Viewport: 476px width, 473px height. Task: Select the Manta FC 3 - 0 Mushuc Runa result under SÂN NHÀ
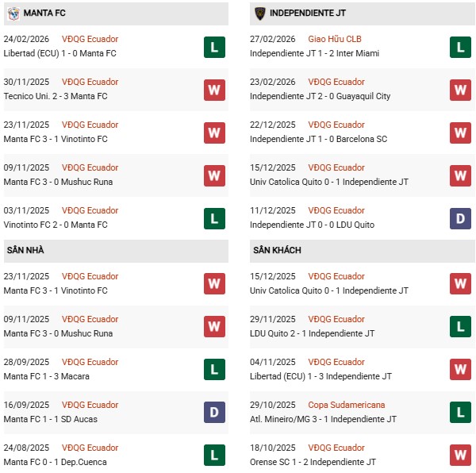pyautogui.click(x=59, y=333)
